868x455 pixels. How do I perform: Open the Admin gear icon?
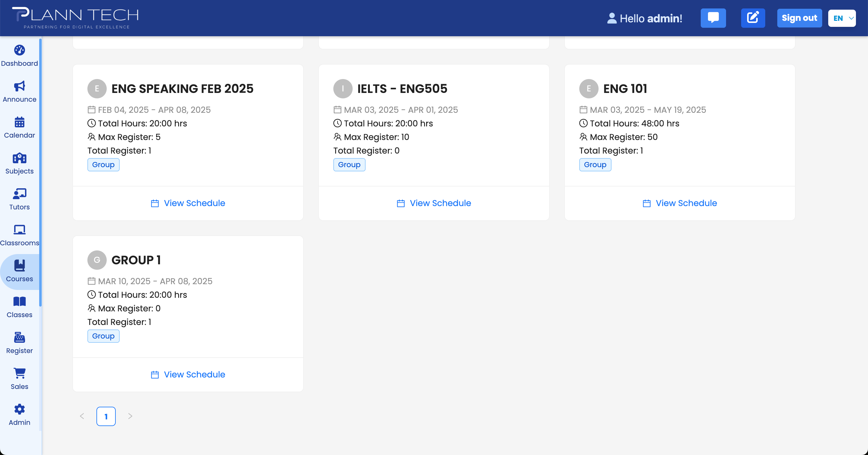[19, 409]
